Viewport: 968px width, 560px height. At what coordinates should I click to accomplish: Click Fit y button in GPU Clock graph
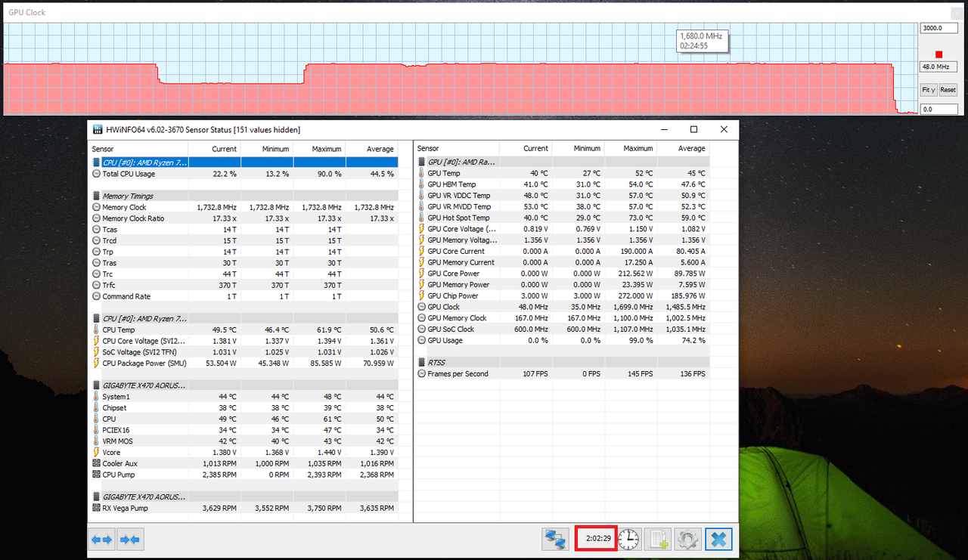(x=928, y=90)
